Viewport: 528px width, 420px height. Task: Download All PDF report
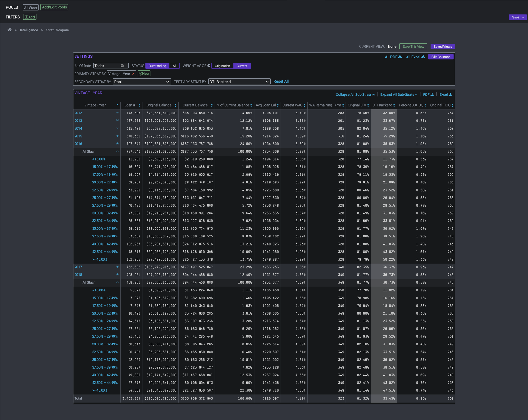coord(393,57)
